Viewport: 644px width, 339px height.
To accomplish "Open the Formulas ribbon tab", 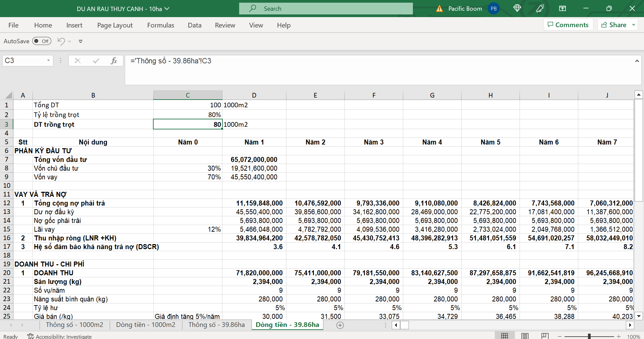I will tap(161, 25).
